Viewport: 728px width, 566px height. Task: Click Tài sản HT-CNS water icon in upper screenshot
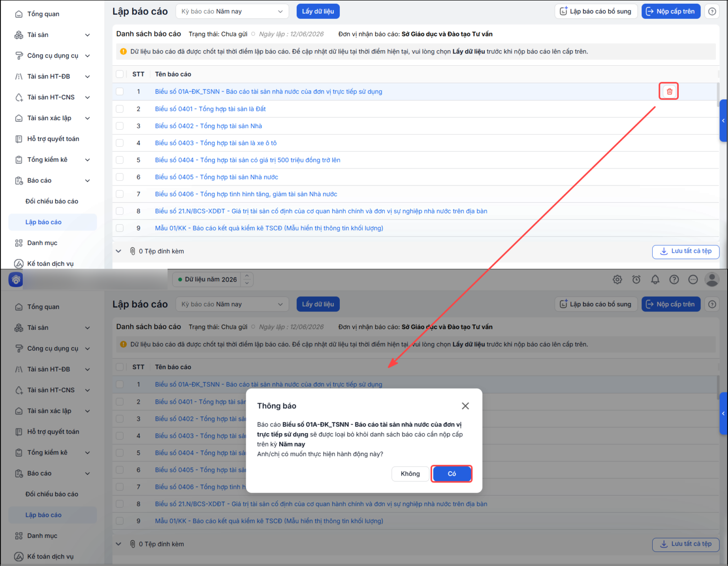(18, 97)
